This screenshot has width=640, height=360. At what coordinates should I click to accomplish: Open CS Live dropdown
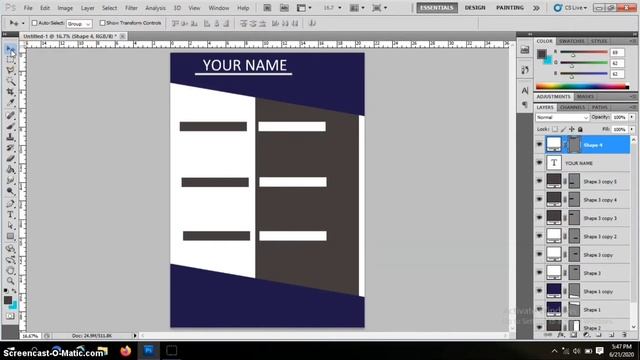click(x=570, y=8)
